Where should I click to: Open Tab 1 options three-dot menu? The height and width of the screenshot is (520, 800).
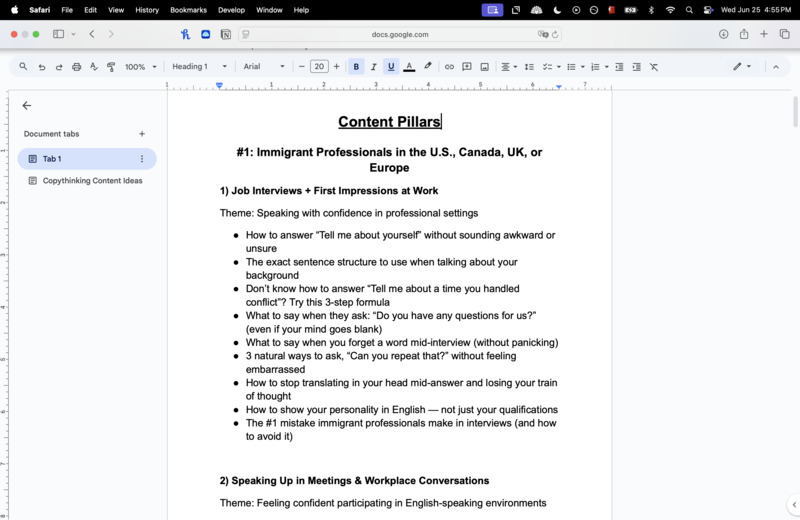click(x=142, y=159)
